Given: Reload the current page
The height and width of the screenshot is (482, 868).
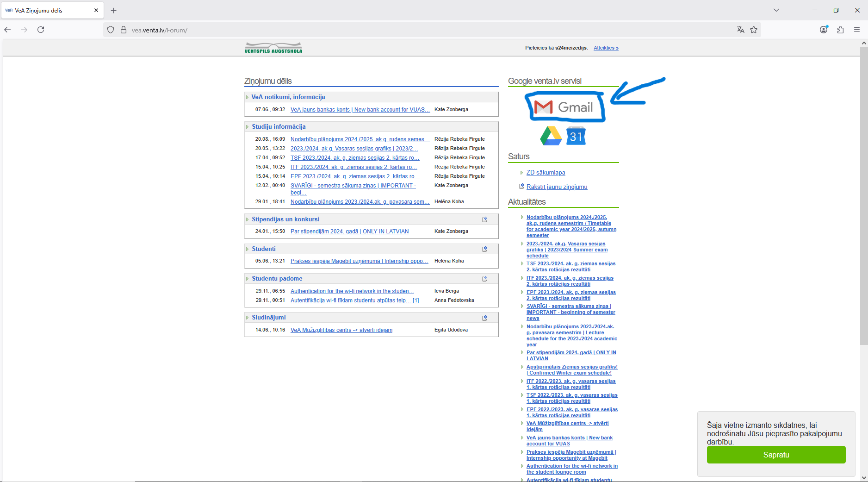Looking at the screenshot, I should (x=41, y=30).
